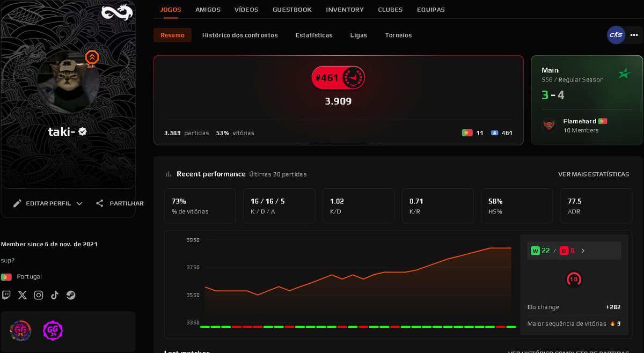Click the 3 - 4 season record
Screen dimensions: 644x353
tap(553, 95)
